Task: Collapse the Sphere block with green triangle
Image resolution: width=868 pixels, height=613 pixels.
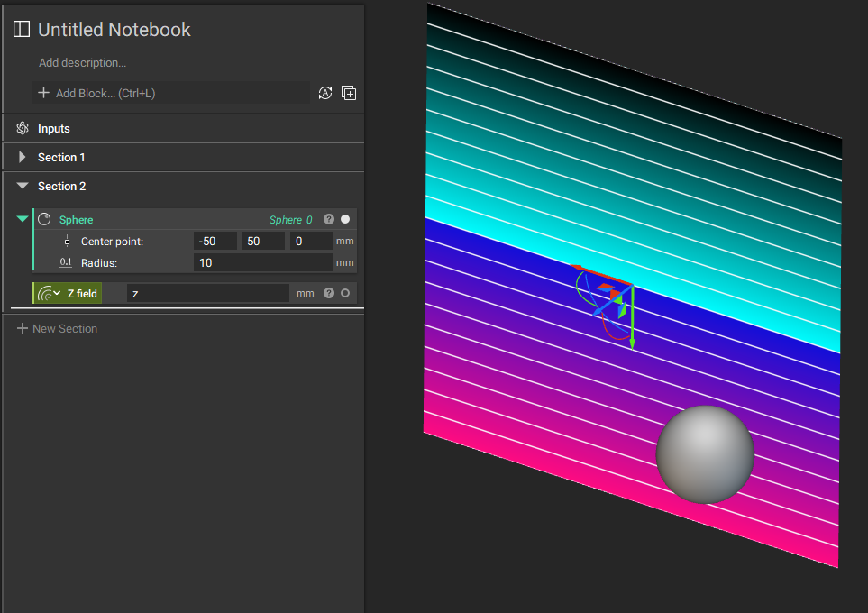Action: pos(23,219)
